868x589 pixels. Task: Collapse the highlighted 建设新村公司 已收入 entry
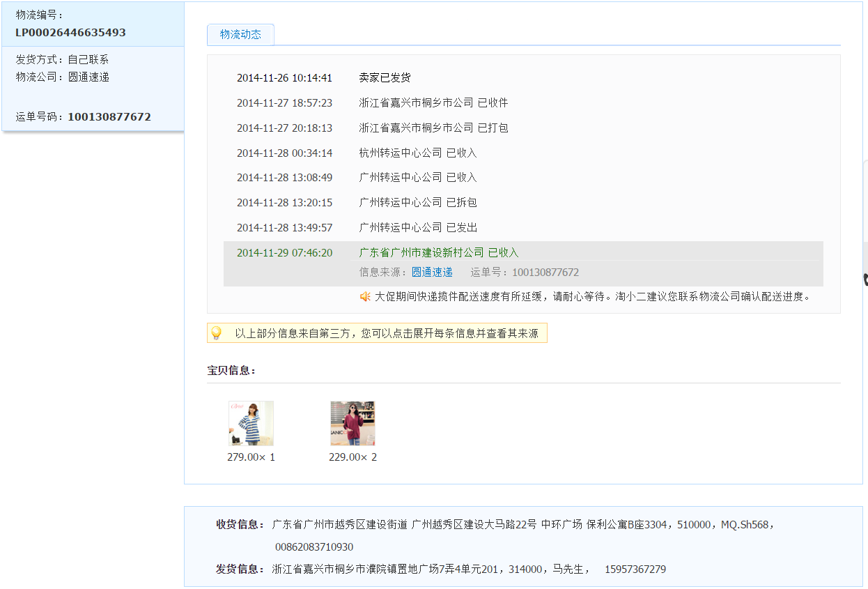pos(439,253)
